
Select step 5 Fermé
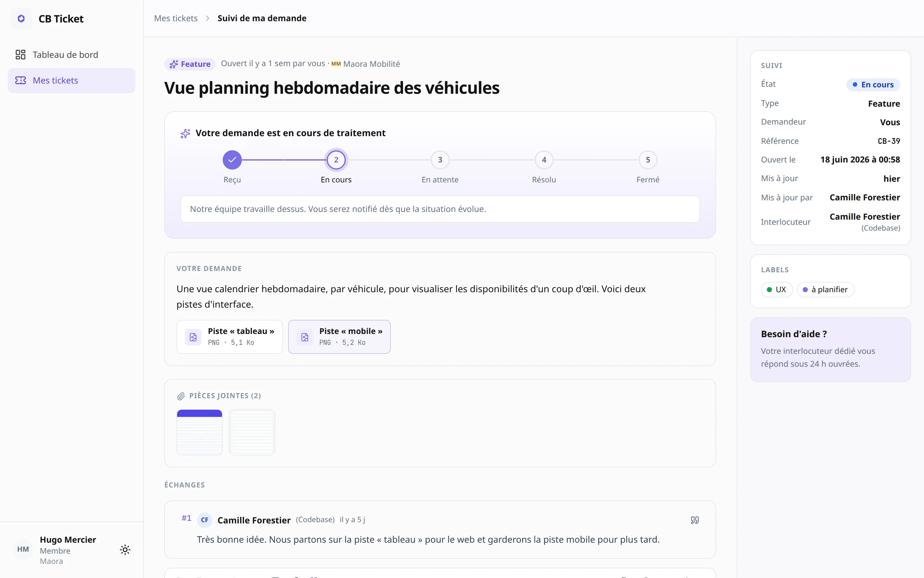[648, 160]
